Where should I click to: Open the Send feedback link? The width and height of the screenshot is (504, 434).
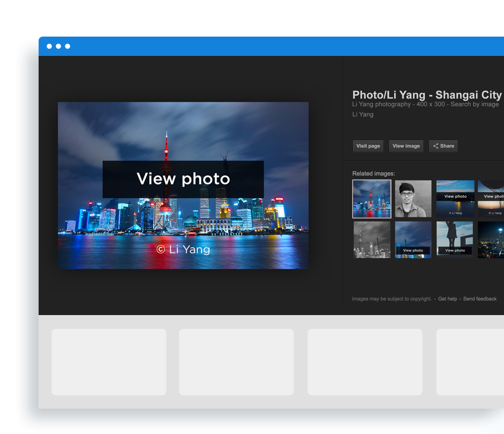click(480, 299)
